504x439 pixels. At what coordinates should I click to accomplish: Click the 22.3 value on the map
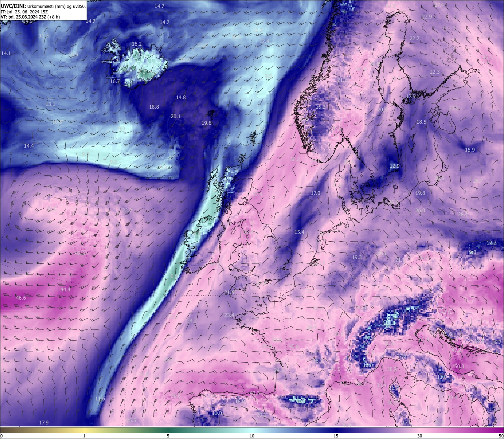[x=434, y=72]
